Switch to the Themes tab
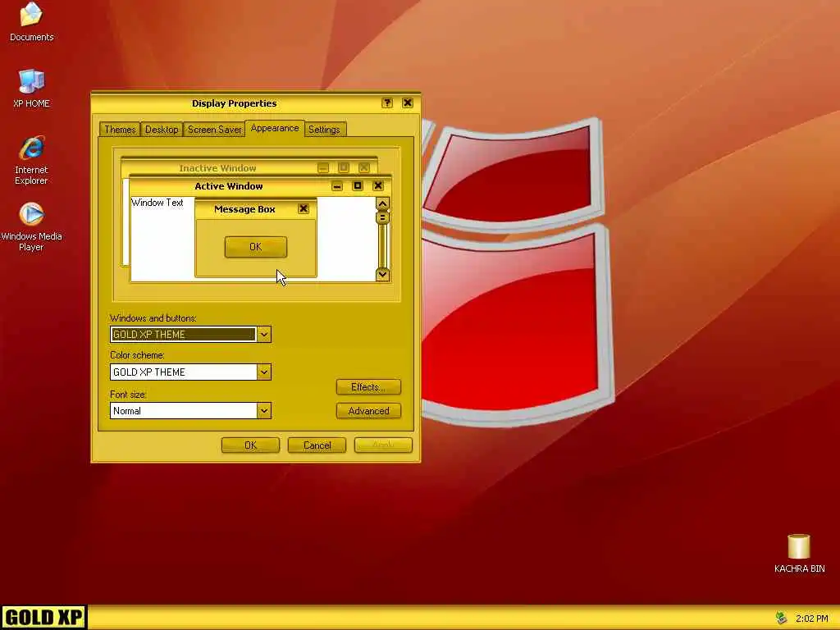This screenshot has height=630, width=840. [x=120, y=129]
